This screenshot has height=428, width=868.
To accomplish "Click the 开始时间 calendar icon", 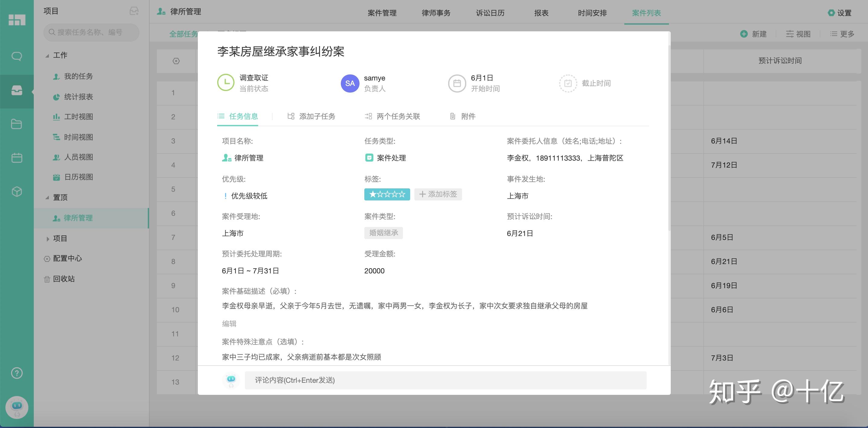I will click(457, 83).
